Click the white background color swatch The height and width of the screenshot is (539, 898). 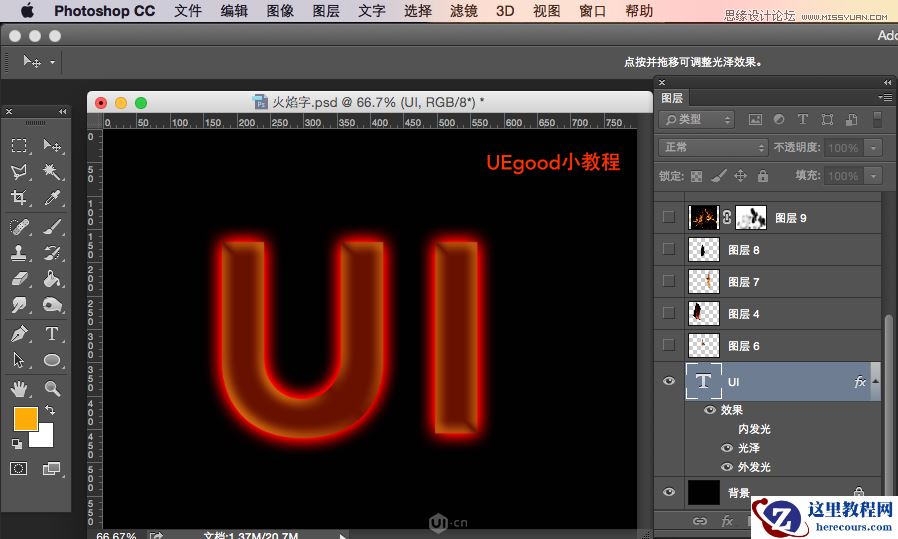pyautogui.click(x=45, y=438)
